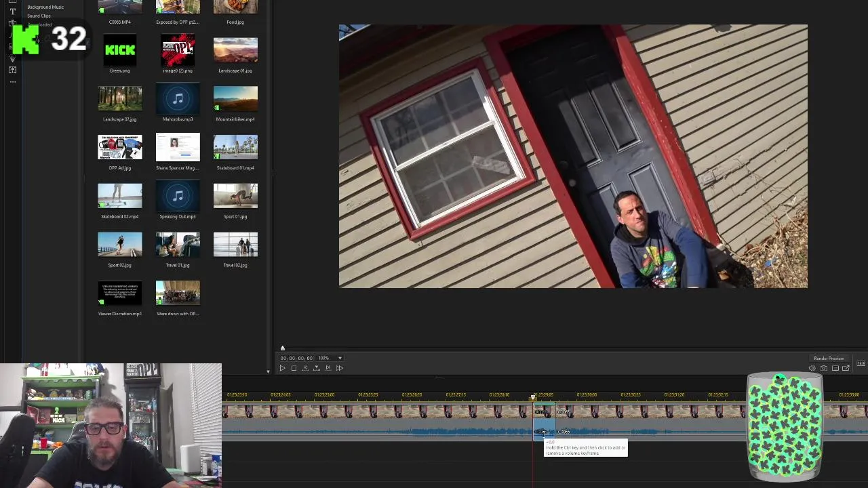Click the Mahoroba.mp3 file name label

(x=178, y=119)
